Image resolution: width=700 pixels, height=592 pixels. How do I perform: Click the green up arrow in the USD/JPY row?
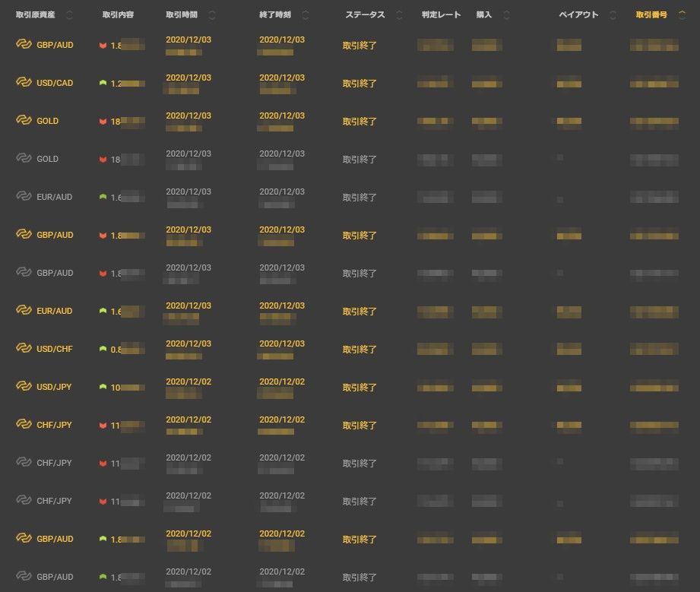[x=103, y=387]
